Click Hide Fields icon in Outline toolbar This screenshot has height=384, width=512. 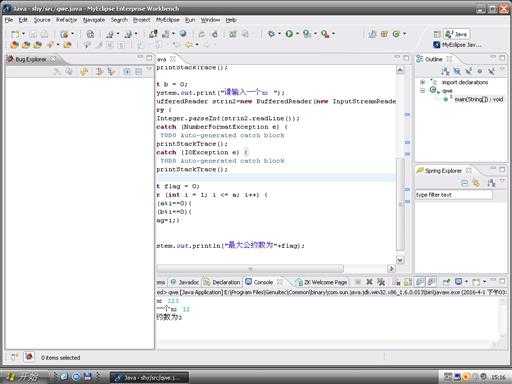pos(457,71)
